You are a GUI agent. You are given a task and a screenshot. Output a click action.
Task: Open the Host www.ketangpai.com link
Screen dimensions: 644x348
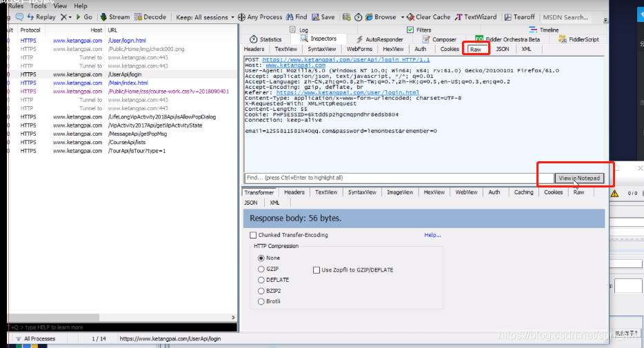(295, 65)
